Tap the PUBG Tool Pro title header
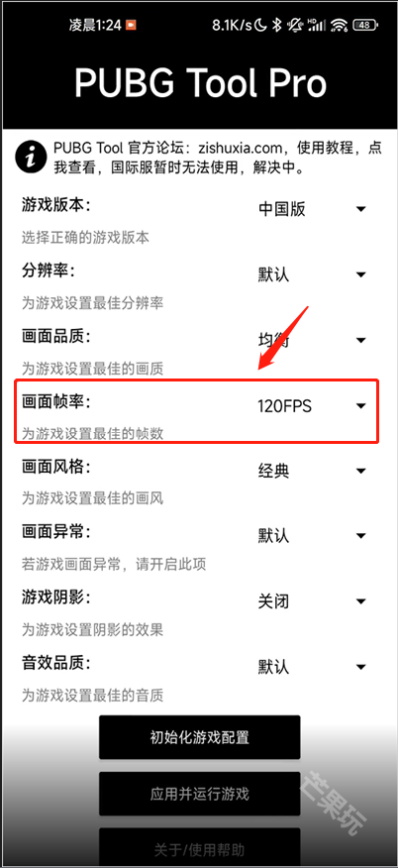This screenshot has width=398, height=868. [x=200, y=84]
